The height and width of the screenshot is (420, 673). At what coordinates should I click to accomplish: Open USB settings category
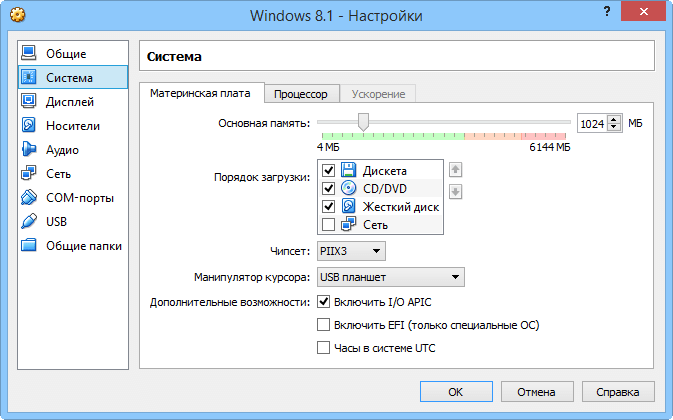pos(73,221)
